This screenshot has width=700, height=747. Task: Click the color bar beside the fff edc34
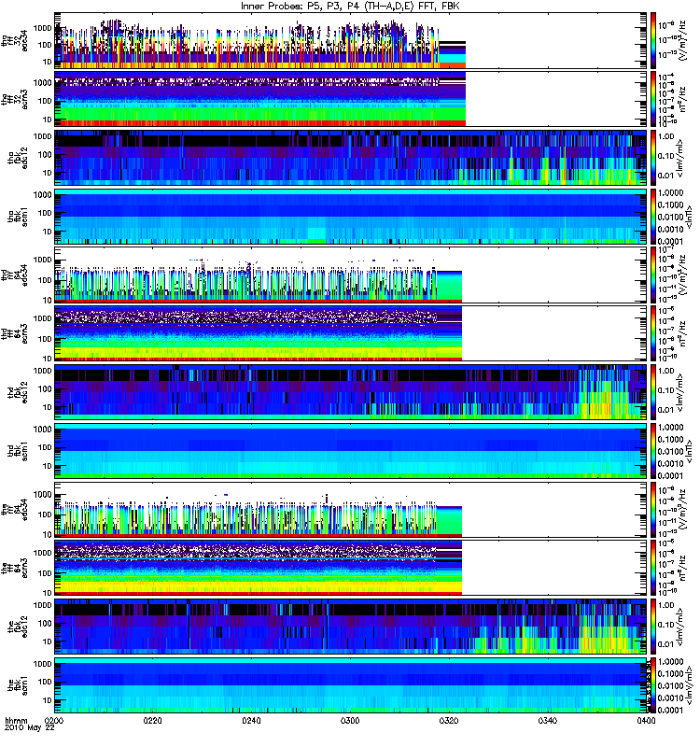point(653,510)
